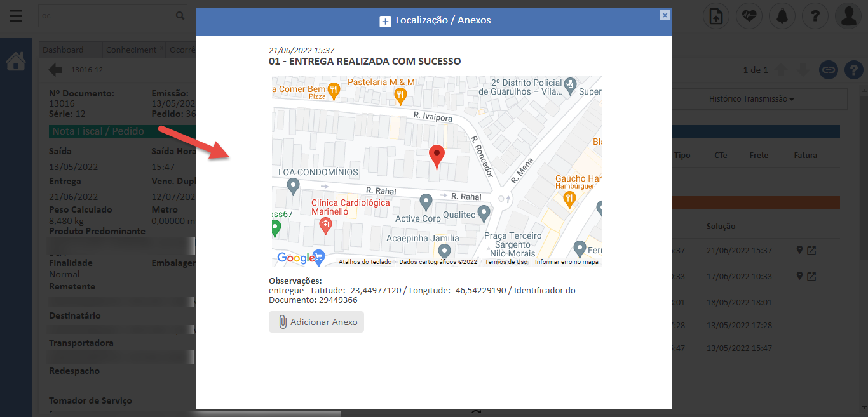868x417 pixels.
Task: Click Informar erro no mapa link
Action: [566, 262]
